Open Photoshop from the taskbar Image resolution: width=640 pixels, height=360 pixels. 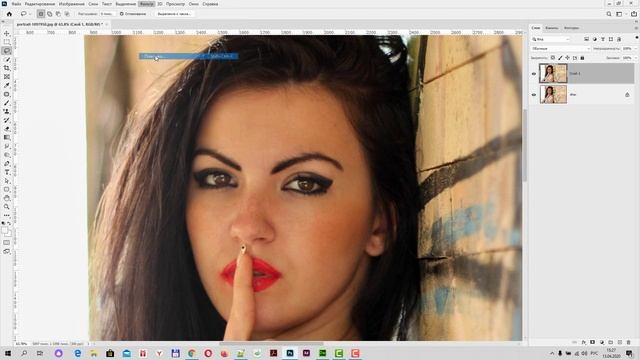(290, 353)
